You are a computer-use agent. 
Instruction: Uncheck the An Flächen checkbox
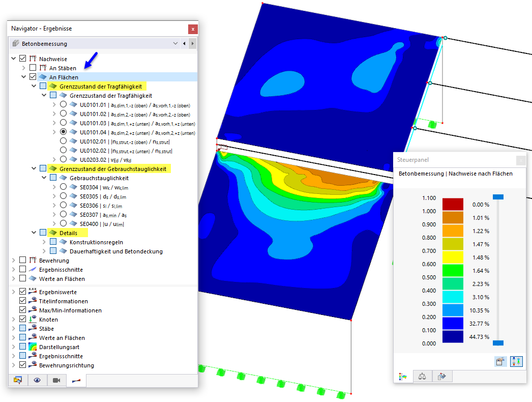(x=33, y=77)
